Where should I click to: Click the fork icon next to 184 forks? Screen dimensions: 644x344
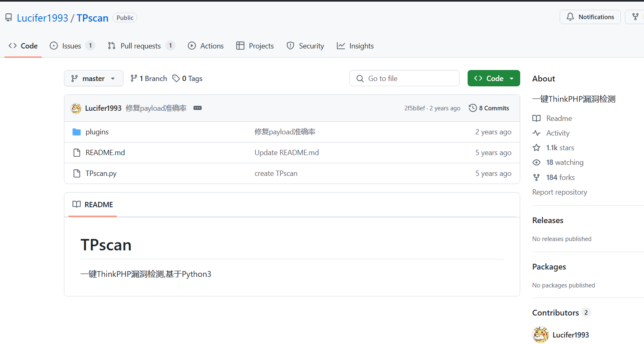coord(536,177)
